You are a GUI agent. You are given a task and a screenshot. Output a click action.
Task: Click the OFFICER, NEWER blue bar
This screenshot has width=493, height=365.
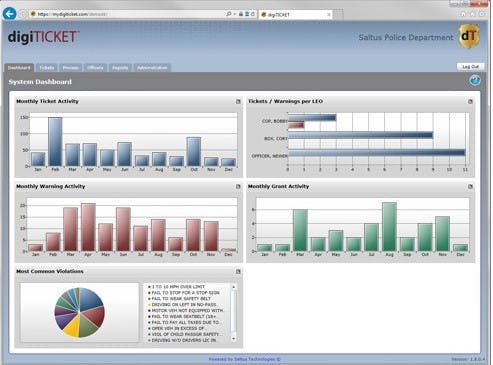pyautogui.click(x=377, y=152)
